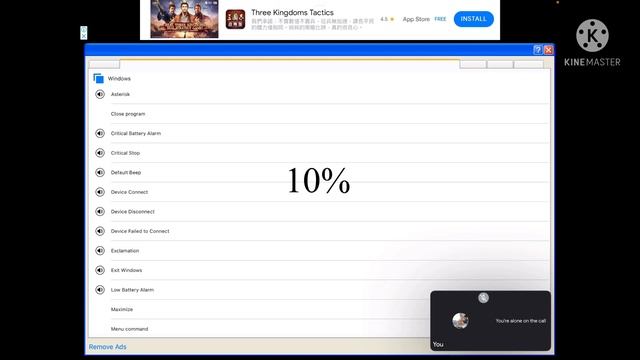Click the speaker icon beside Exclamation

click(x=100, y=251)
